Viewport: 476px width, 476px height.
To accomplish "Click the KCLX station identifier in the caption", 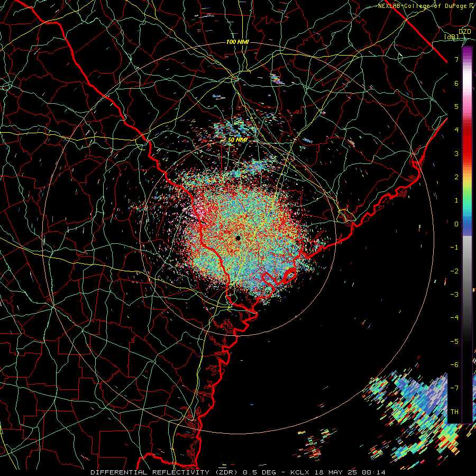I will click(x=300, y=472).
